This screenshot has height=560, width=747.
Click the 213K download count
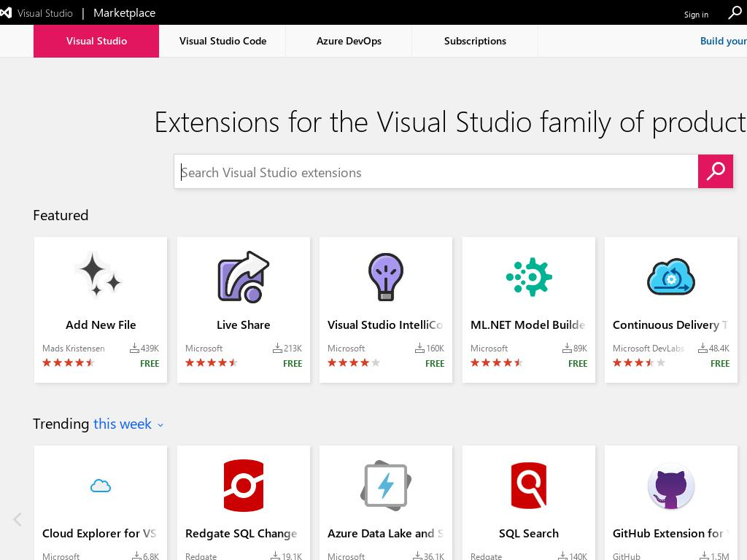click(x=293, y=348)
